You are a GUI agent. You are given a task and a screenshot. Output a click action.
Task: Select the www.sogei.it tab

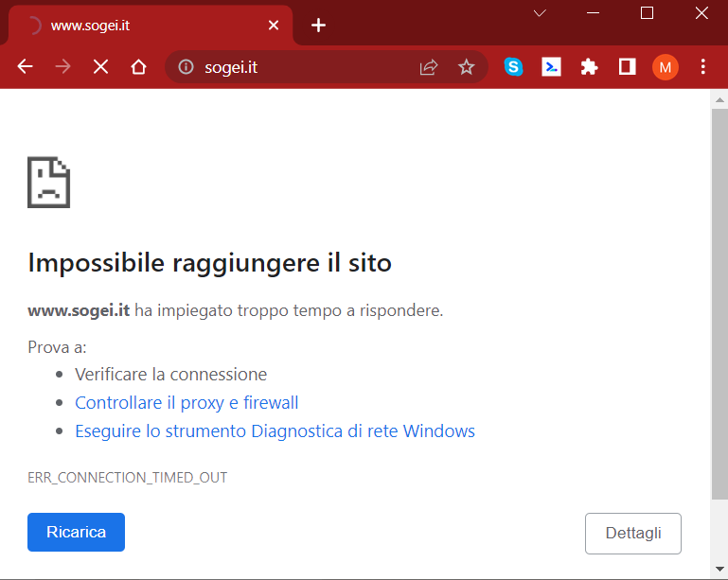coord(142,26)
